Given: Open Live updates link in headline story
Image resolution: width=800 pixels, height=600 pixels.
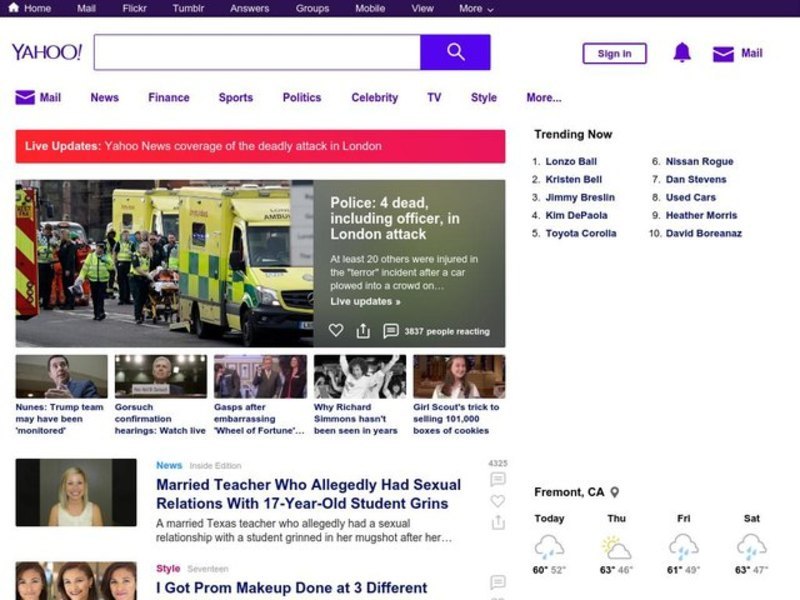Looking at the screenshot, I should click(365, 301).
